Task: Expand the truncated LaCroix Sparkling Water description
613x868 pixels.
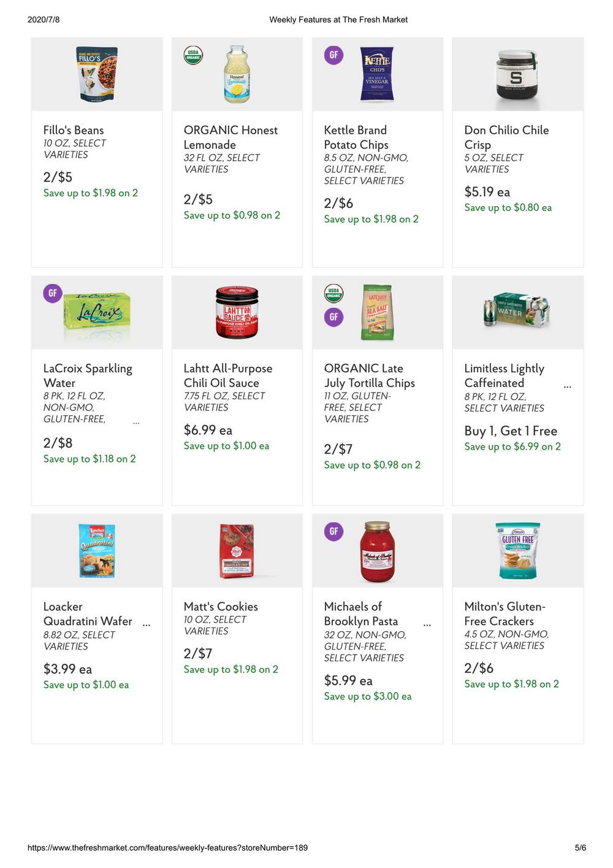Action: 136,422
